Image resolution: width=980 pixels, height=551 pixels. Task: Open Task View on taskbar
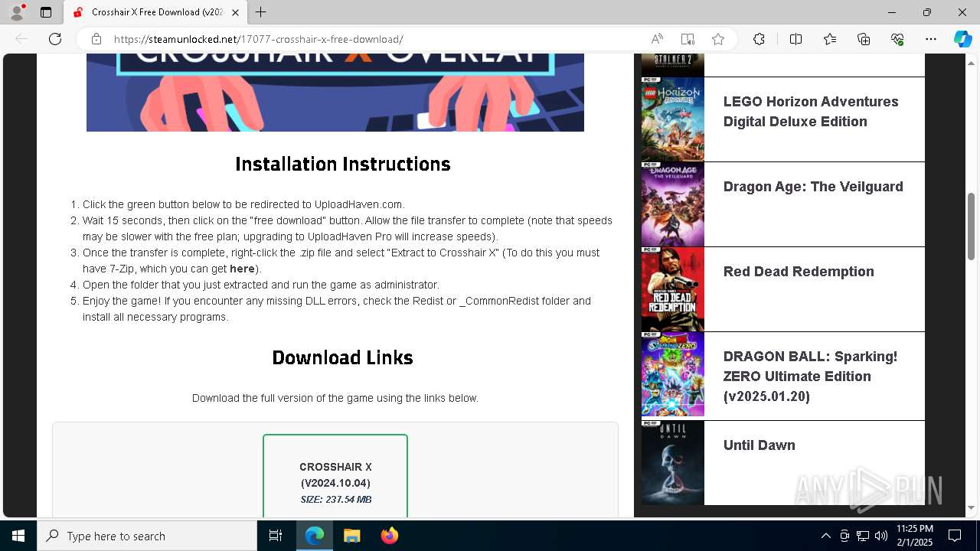coord(276,536)
